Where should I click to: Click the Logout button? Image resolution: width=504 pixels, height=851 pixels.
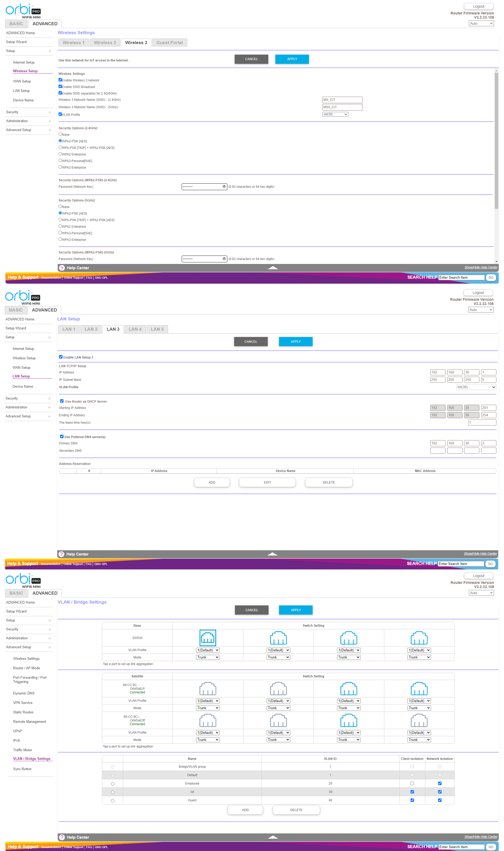tap(479, 6)
